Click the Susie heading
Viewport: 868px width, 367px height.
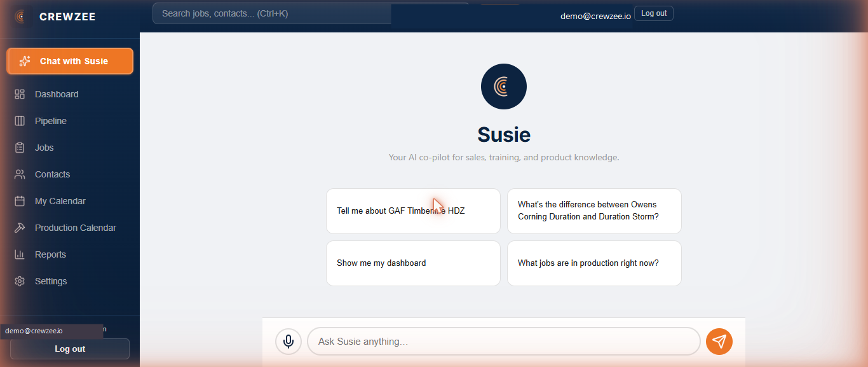(504, 134)
